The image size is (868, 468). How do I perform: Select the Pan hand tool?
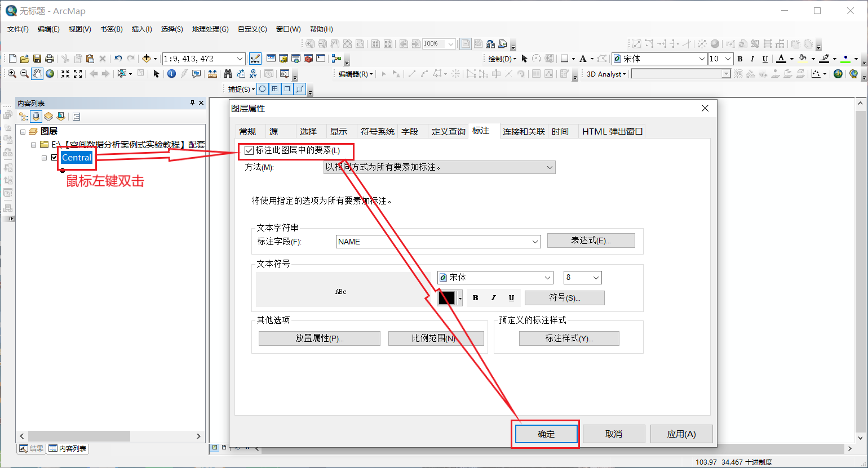coord(37,74)
